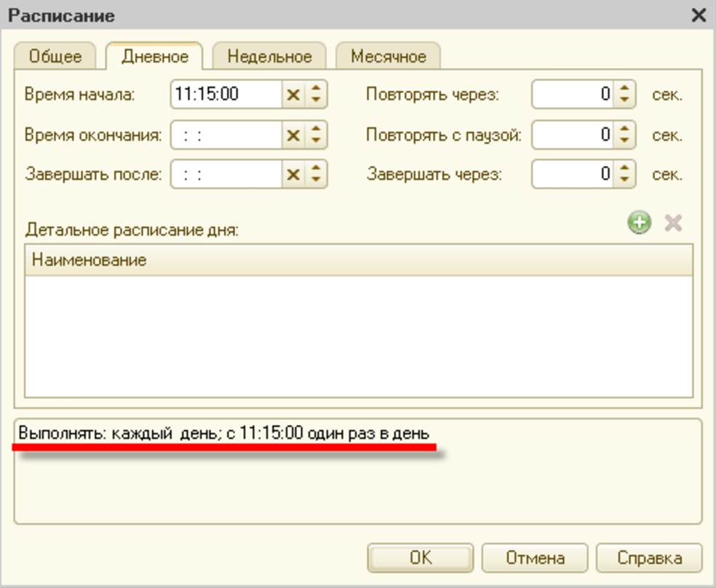716x588 pixels.
Task: Close the Расписание dialog window
Action: (699, 15)
